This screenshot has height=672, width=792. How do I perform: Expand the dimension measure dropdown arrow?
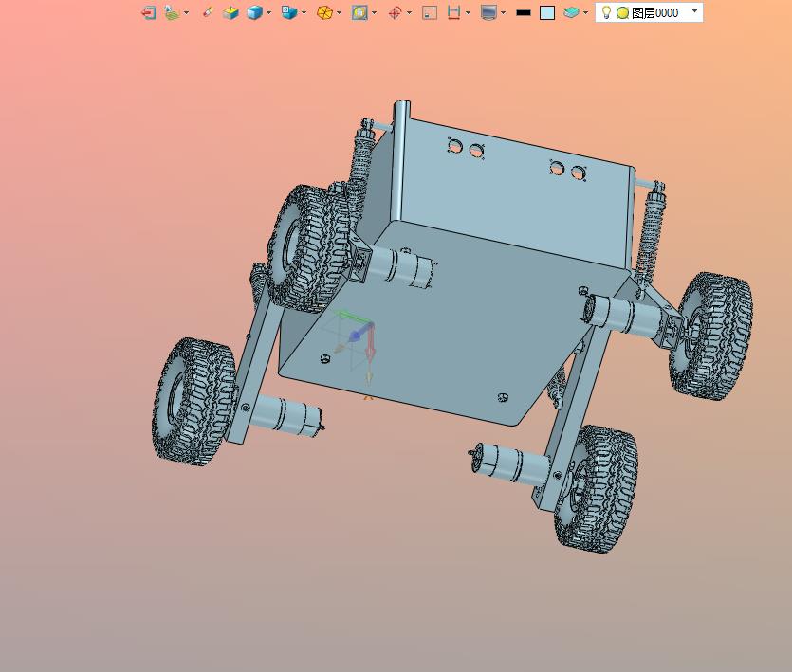coord(468,12)
